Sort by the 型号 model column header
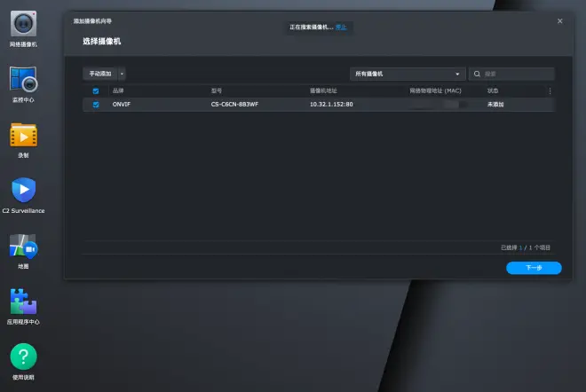The height and width of the screenshot is (392, 586). click(217, 90)
